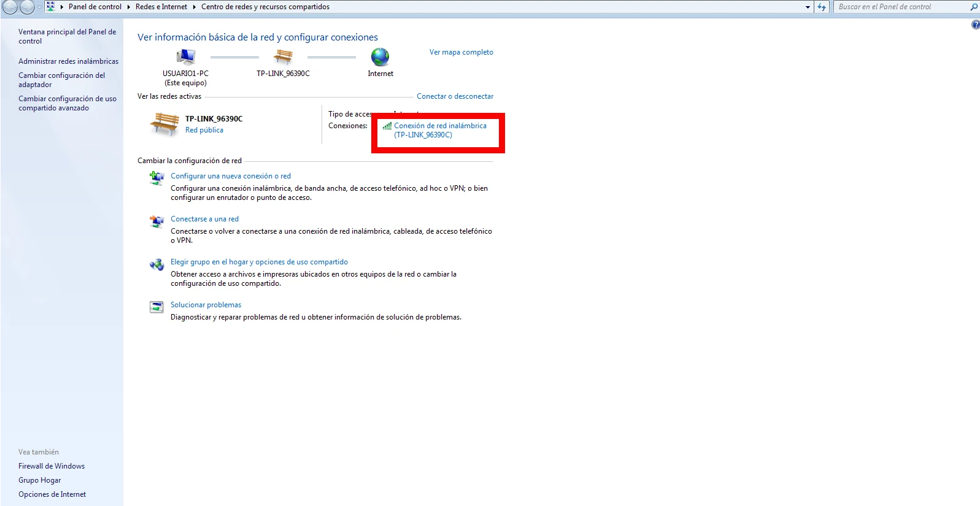The image size is (980, 506).
Task: Select Redes e Internet in the breadcrumb
Action: 161,7
